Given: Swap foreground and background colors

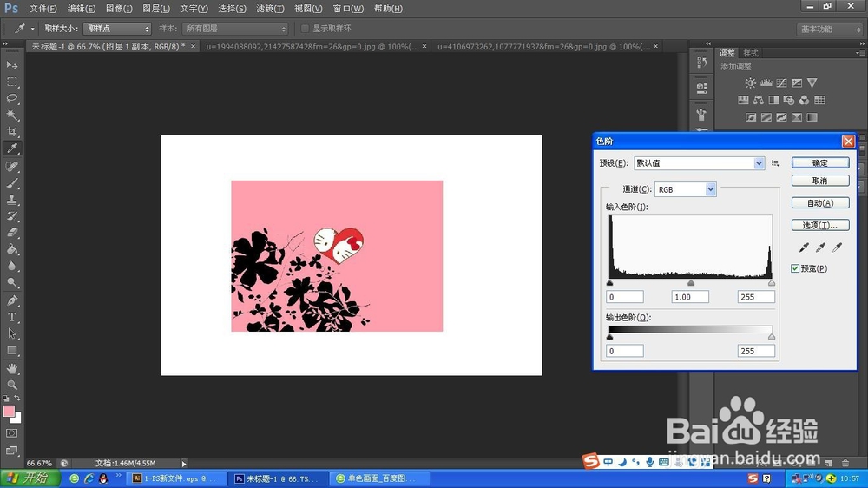Looking at the screenshot, I should [x=17, y=399].
